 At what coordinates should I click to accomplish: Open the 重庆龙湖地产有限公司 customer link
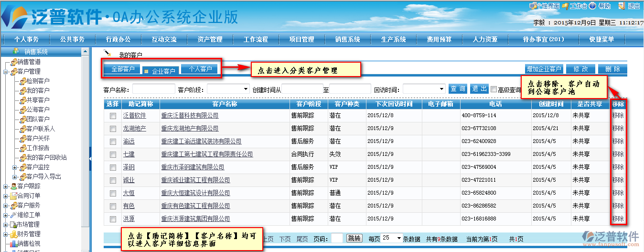click(x=190, y=129)
